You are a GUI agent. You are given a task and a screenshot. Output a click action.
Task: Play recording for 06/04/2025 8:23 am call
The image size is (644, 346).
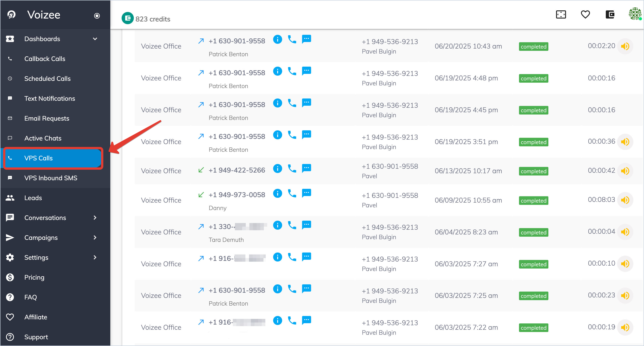625,232
